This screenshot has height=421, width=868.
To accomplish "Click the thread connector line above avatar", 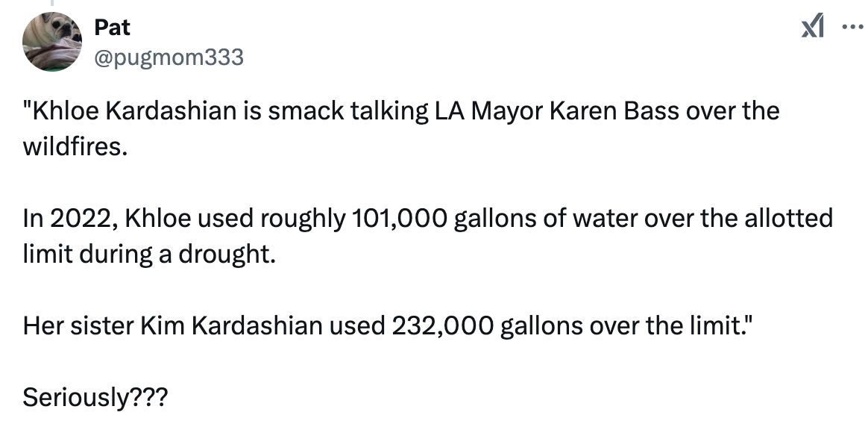I will coord(52,3).
